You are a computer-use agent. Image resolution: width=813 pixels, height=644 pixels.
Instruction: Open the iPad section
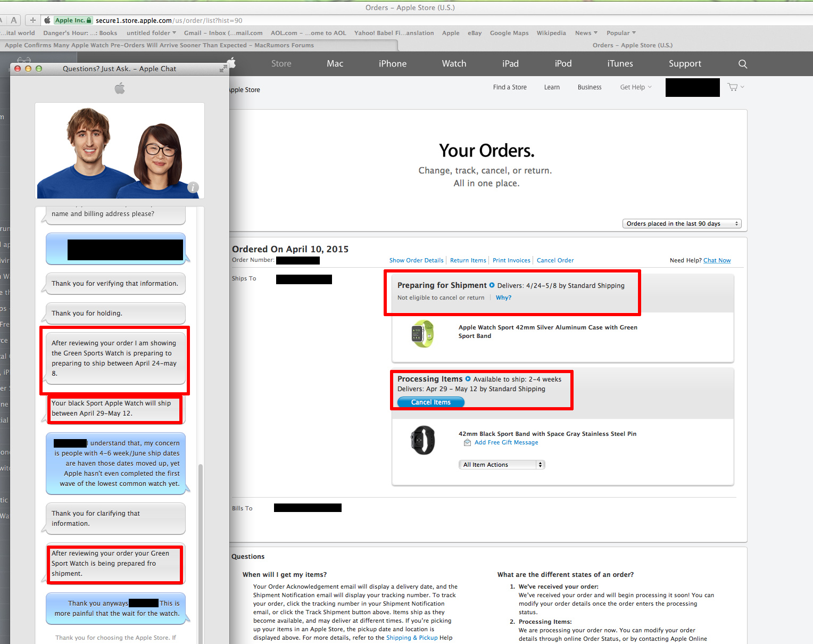(x=510, y=64)
